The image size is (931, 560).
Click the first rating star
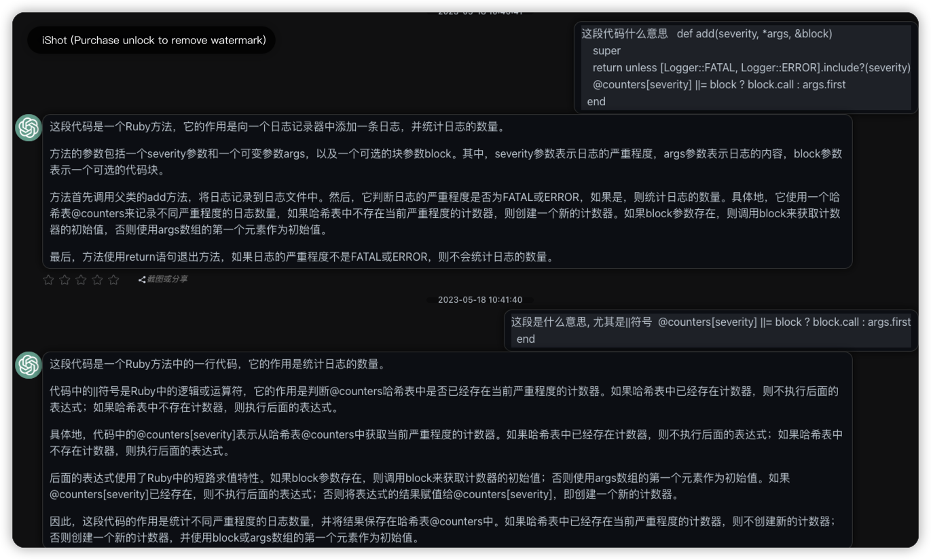48,280
